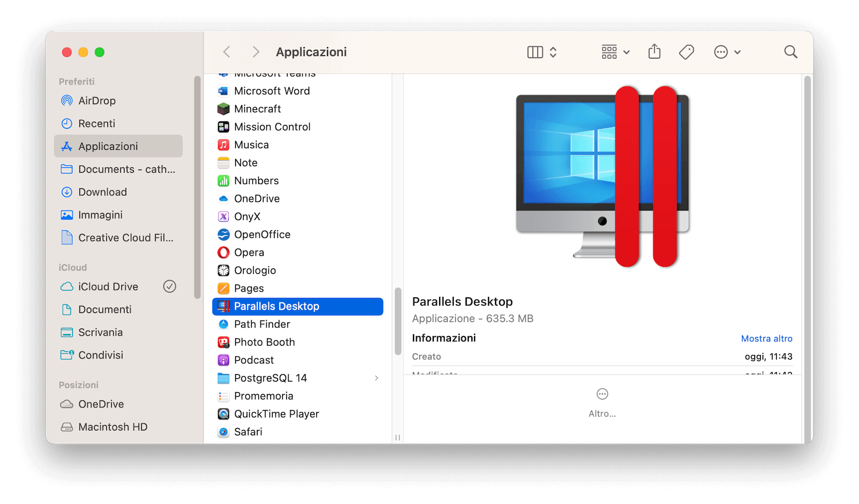Click the application list vertical scrollbar

tap(398, 322)
